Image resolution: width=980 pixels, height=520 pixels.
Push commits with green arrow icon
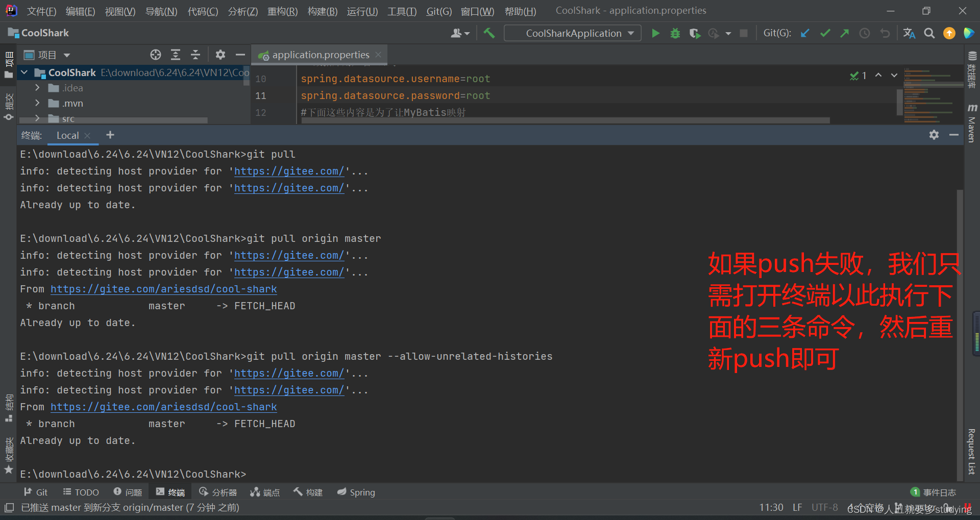(845, 33)
